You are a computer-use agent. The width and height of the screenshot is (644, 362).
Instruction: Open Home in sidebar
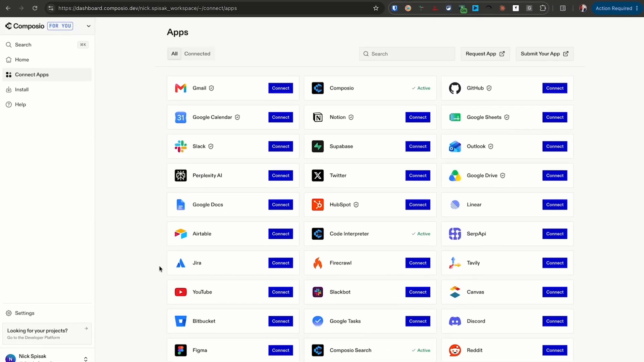[x=47, y=60]
